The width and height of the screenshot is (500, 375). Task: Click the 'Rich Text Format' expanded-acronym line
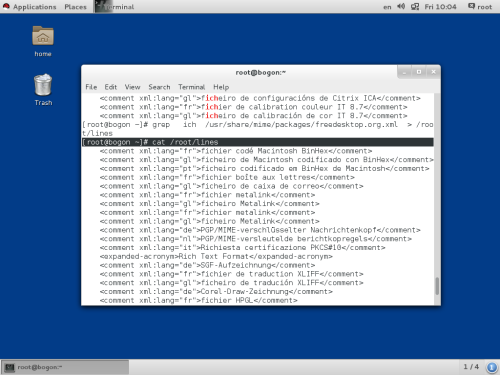point(216,256)
